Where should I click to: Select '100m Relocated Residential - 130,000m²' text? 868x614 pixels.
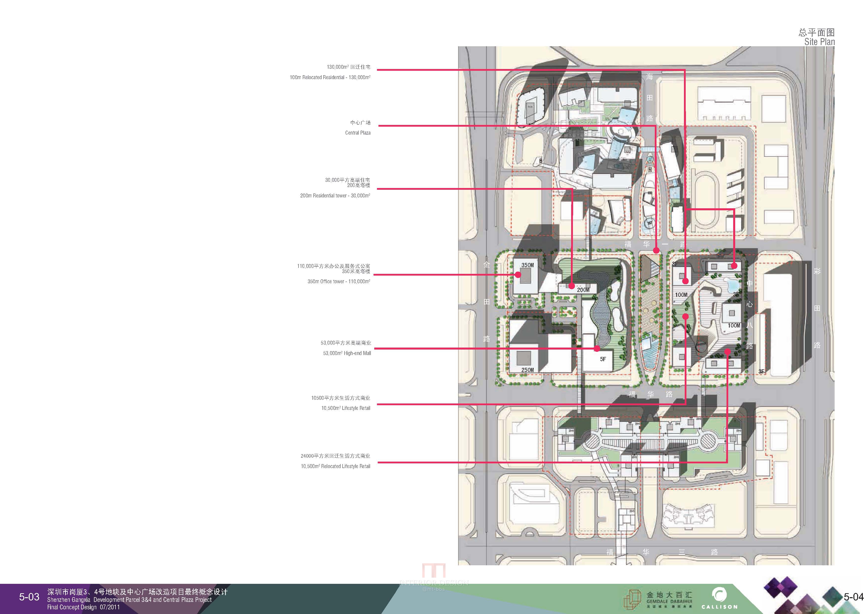point(330,77)
